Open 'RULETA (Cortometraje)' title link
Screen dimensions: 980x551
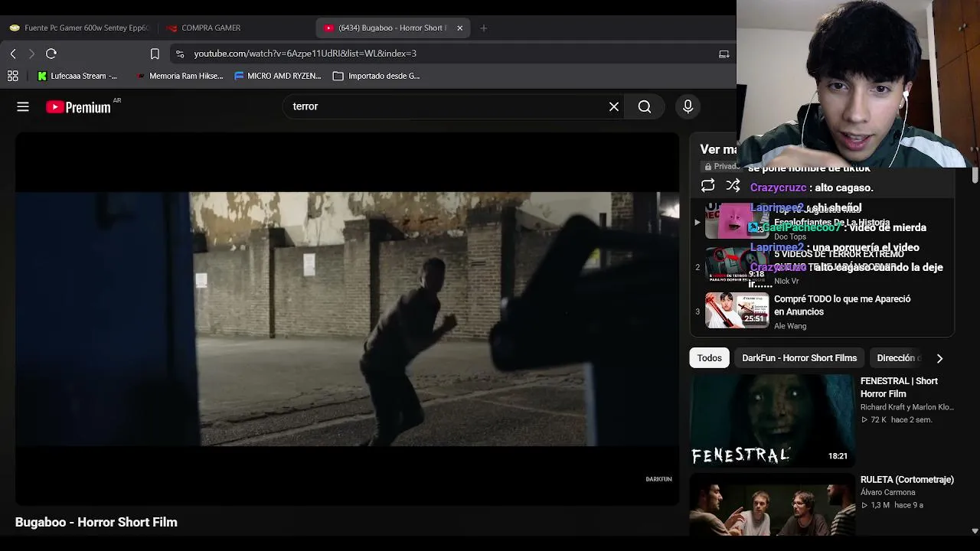(907, 480)
